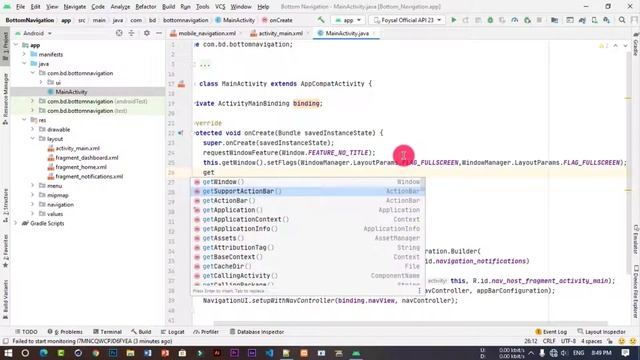Viewport: 640px width, 360px height.
Task: Click the CRLF line separator indicator
Action: 549,341
